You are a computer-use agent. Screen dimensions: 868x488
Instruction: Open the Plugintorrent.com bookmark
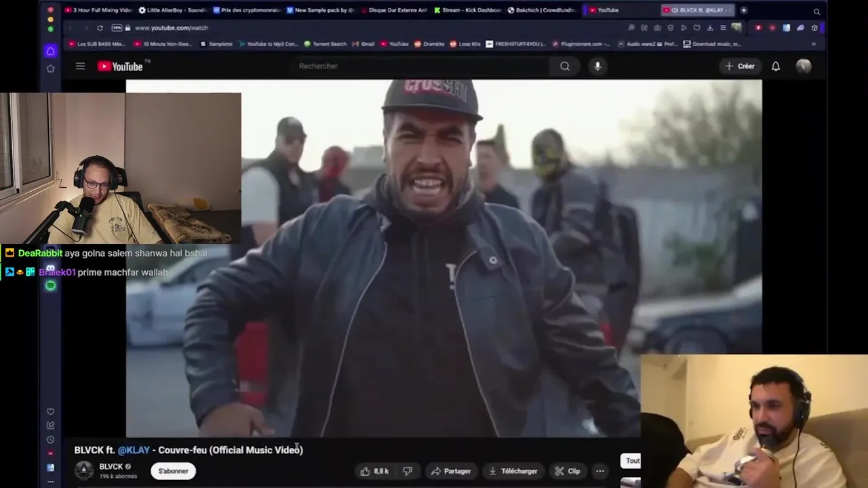pyautogui.click(x=582, y=44)
